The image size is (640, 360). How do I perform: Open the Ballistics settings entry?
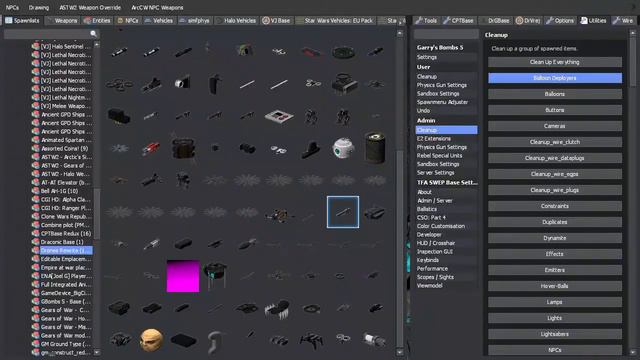pyautogui.click(x=427, y=209)
